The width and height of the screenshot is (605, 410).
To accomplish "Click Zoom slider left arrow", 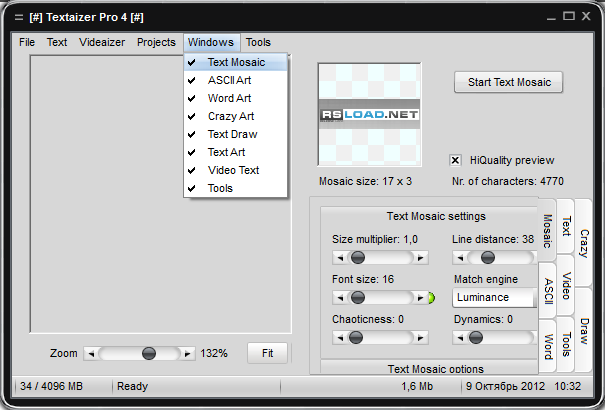I will pos(91,353).
